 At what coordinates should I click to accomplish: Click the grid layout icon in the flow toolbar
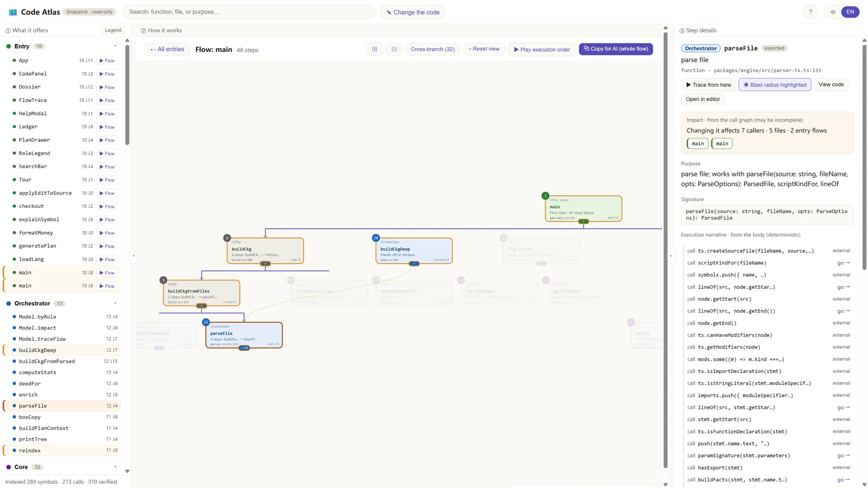[375, 49]
